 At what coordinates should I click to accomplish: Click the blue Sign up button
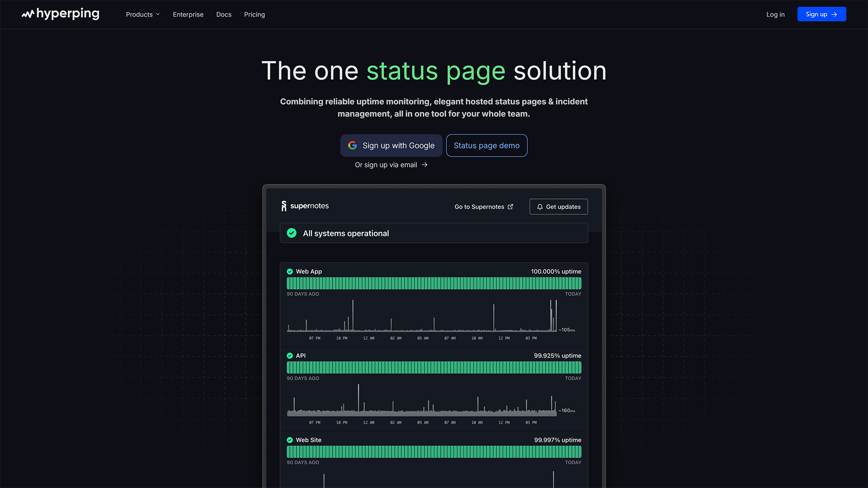(x=821, y=14)
